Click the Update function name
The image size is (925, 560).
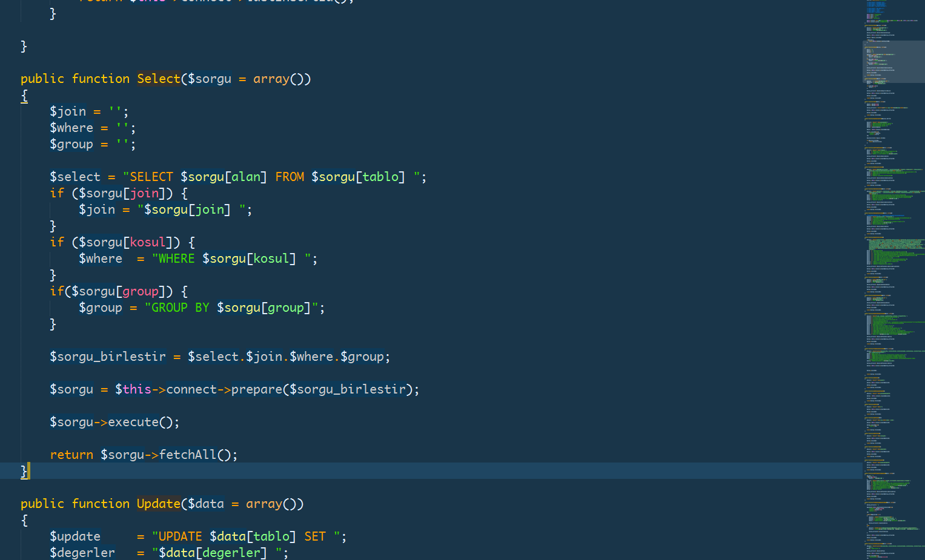158,504
